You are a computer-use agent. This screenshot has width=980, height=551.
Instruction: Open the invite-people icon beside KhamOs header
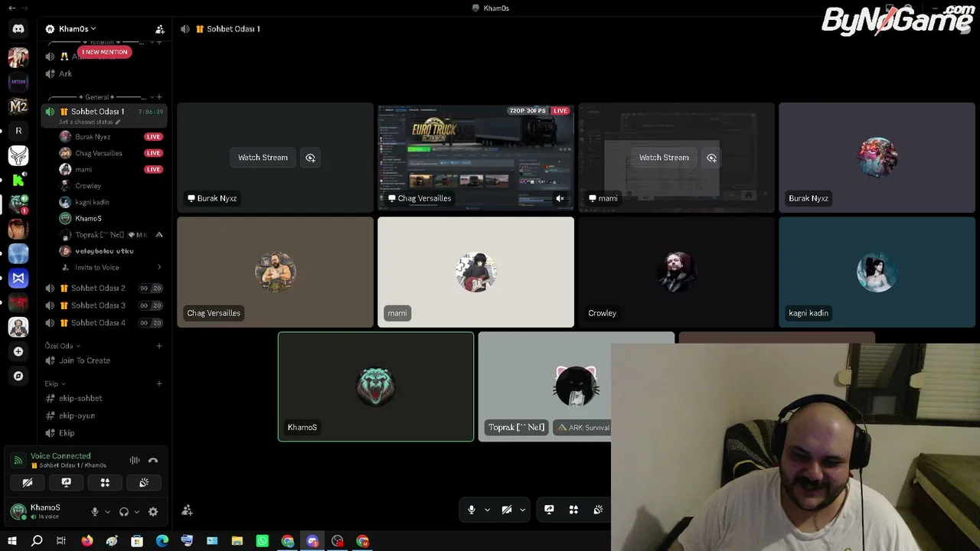pos(160,29)
